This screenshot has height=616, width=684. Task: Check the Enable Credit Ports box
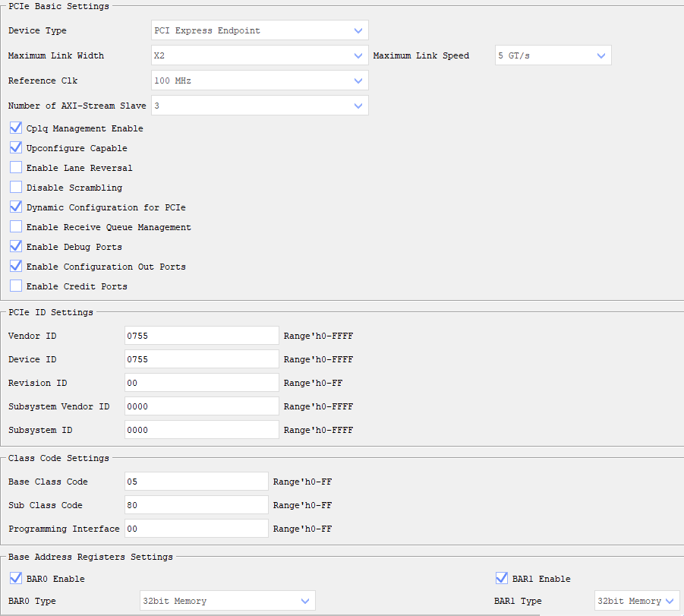(16, 286)
